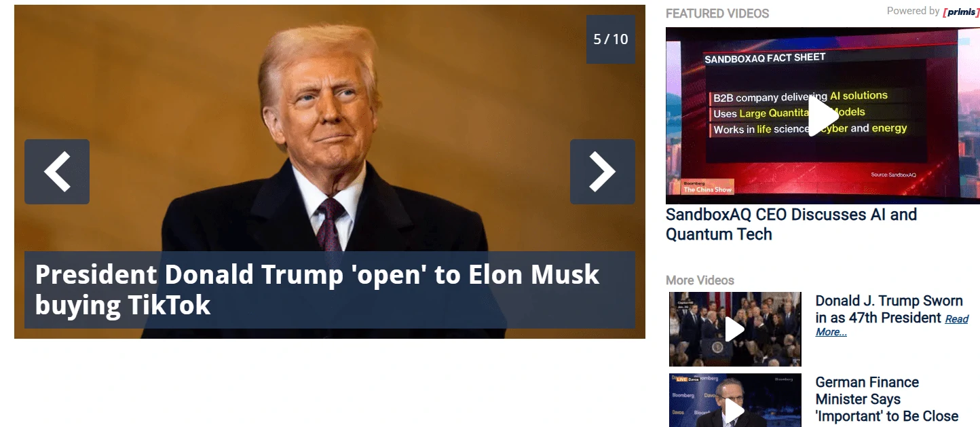Viewport: 980px width, 427px height.
Task: Select the 'FEATURED VIDEOS' heading
Action: point(717,14)
